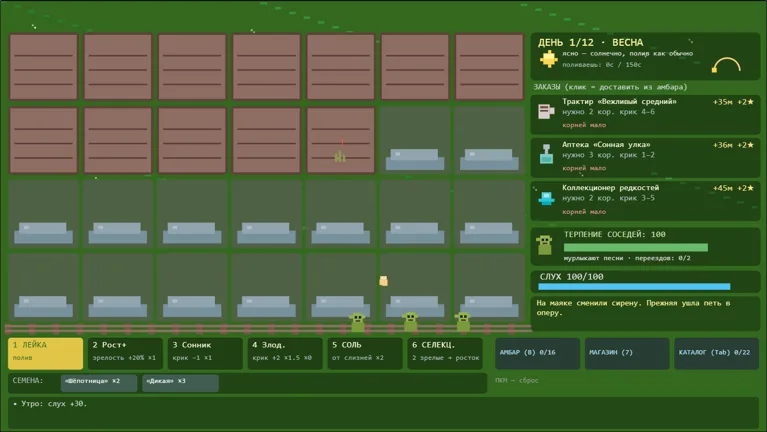Click «мурлыкают песни · переездов: 0/2» text
The image size is (767, 432).
tap(627, 258)
